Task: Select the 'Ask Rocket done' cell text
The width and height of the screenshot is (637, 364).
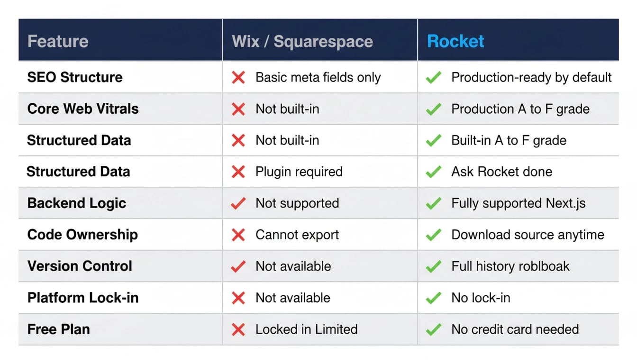Action: (501, 172)
